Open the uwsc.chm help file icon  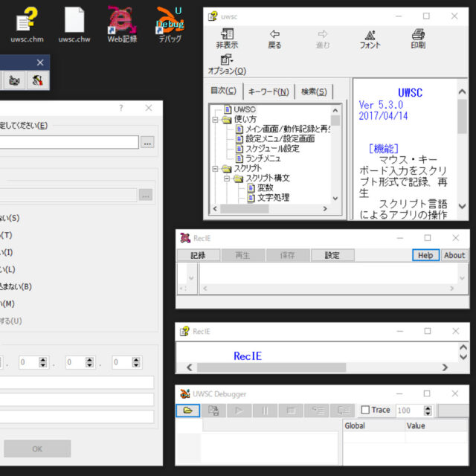(x=27, y=25)
